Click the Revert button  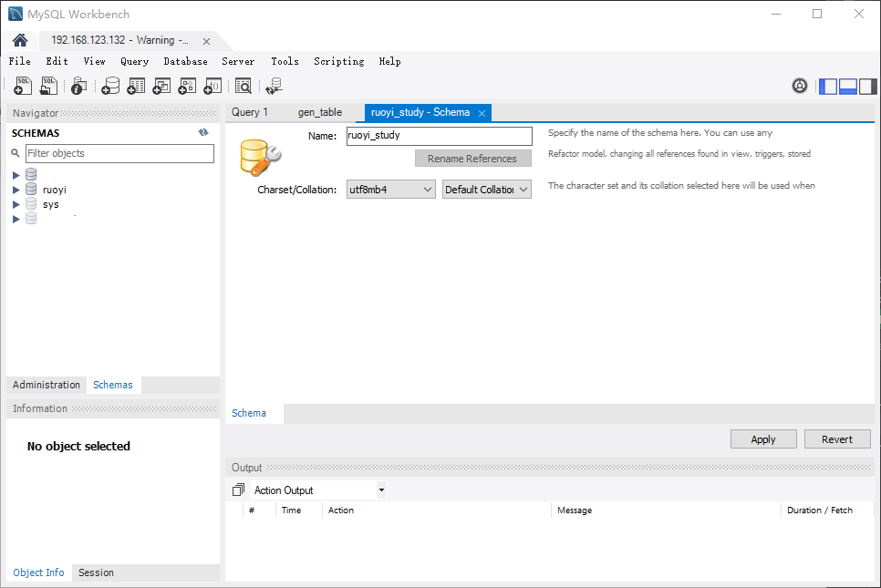837,439
